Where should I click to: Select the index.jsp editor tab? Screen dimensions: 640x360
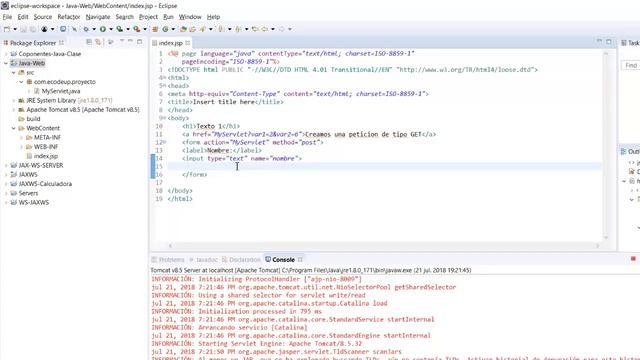[x=170, y=43]
